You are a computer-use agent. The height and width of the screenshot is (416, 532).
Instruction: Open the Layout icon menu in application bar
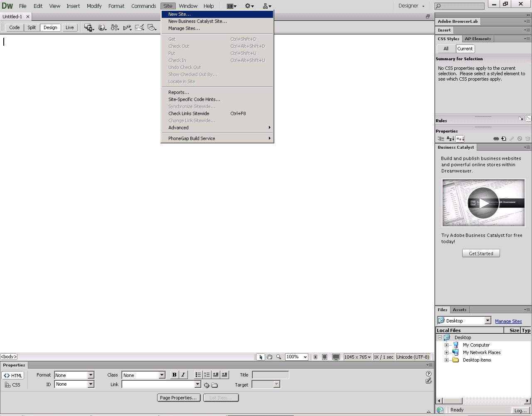pyautogui.click(x=232, y=6)
